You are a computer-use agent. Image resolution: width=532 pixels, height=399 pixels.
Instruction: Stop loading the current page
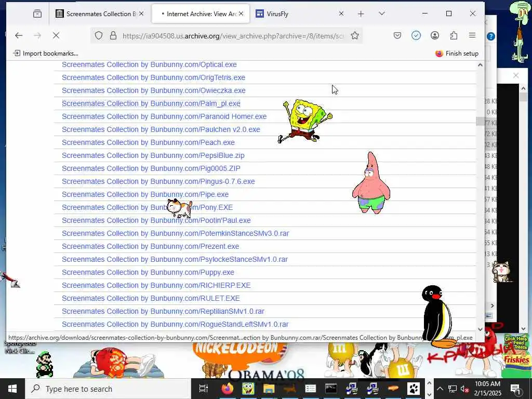[x=56, y=35]
